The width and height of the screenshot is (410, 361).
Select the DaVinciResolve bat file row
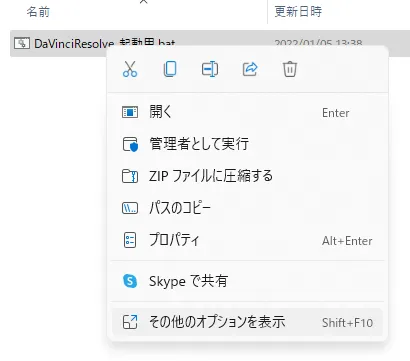[210, 43]
